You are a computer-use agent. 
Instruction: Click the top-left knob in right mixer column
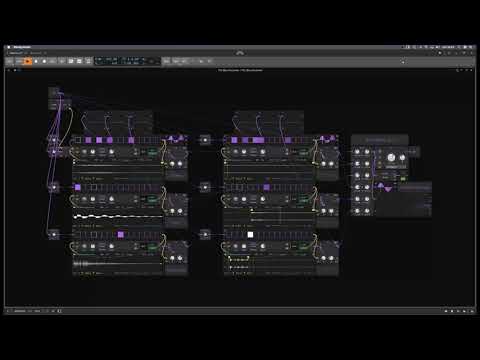coord(357,152)
